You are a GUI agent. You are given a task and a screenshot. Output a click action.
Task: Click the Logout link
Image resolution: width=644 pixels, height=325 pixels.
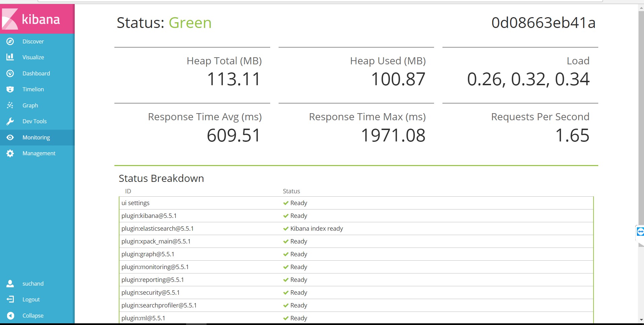37,299
